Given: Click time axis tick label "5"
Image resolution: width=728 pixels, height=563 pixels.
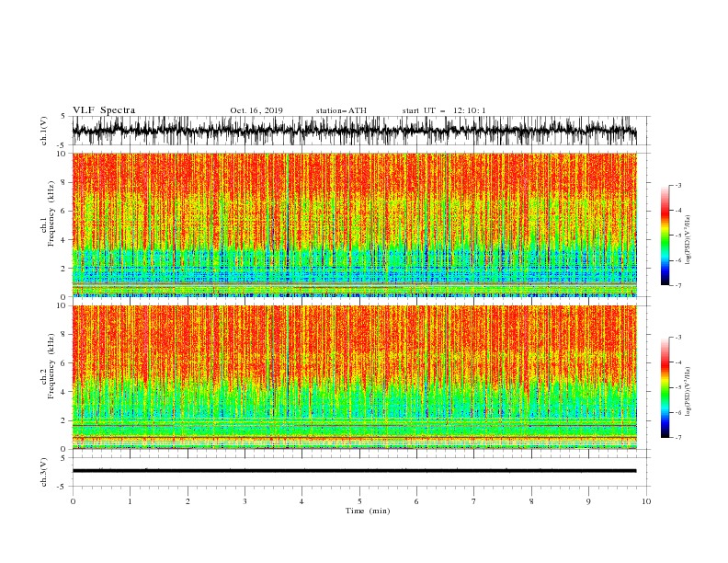Looking at the screenshot, I should coord(359,501).
